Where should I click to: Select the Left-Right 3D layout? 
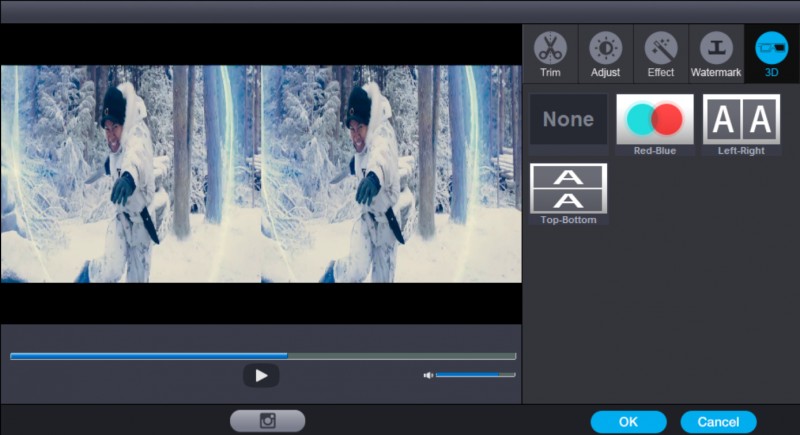click(741, 121)
